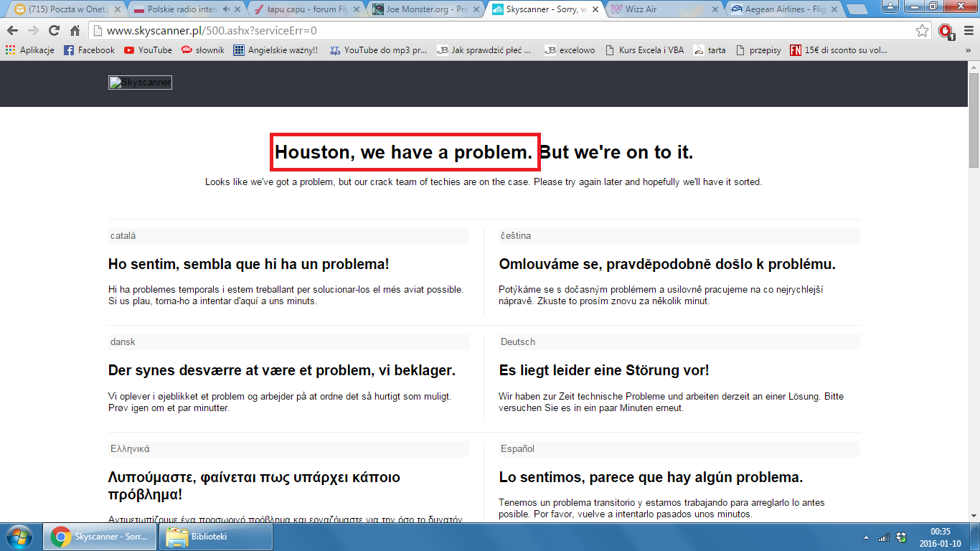Screen dimensions: 980x551
Task: Open the Facebook bookmark
Action: coord(89,50)
